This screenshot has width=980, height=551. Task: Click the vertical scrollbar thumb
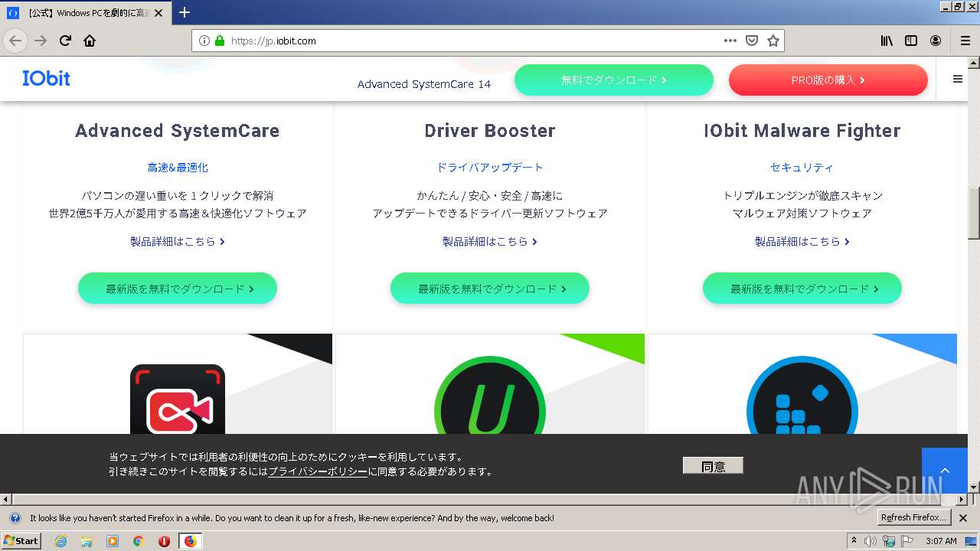[974, 214]
